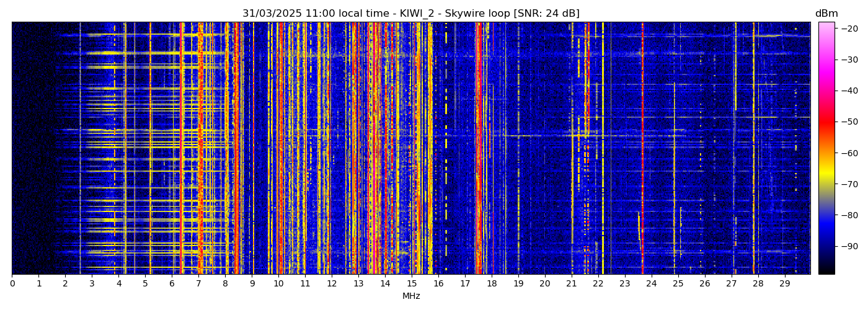
Task: Click the 14 MHz tick label
Action: tap(385, 283)
